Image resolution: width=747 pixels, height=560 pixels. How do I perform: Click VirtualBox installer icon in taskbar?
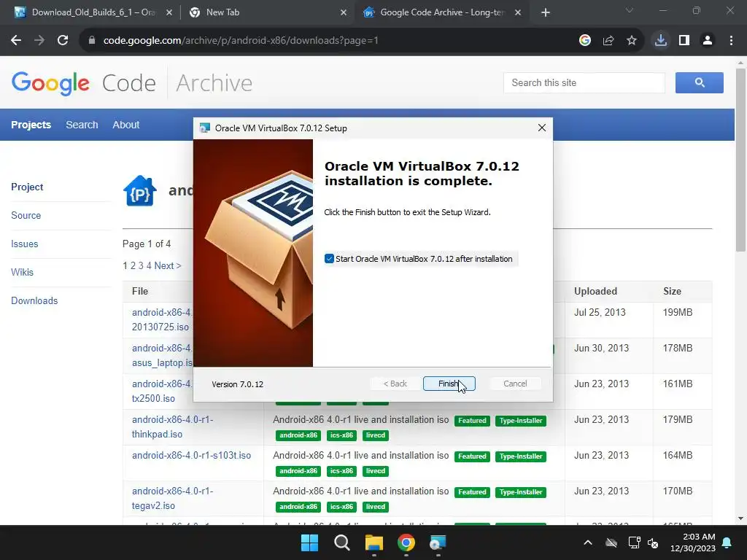pyautogui.click(x=438, y=542)
